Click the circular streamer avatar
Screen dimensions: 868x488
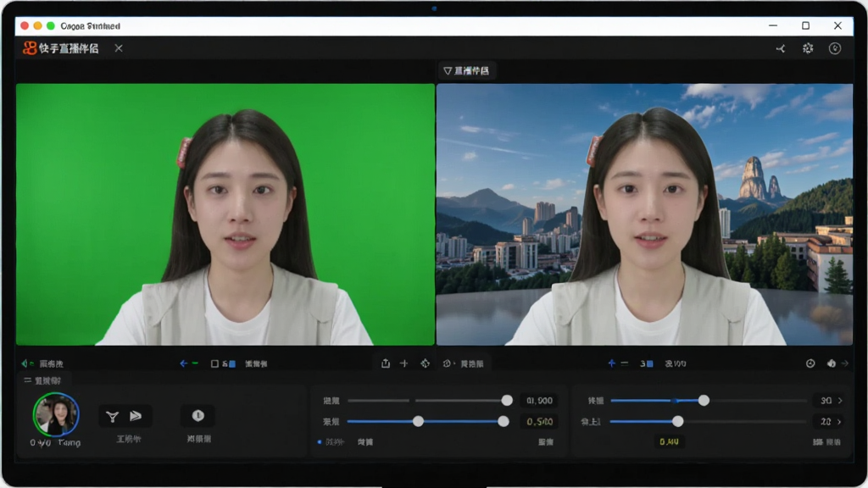click(56, 414)
